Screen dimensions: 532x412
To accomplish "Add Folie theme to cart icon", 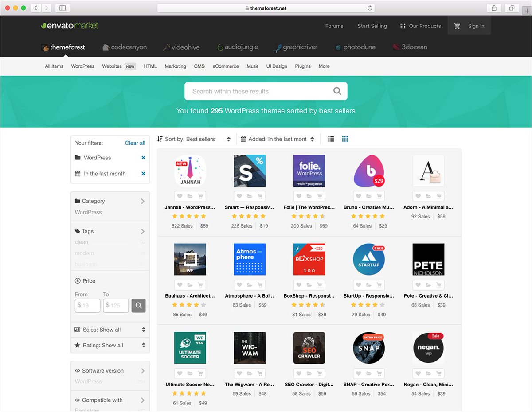I will tap(320, 196).
